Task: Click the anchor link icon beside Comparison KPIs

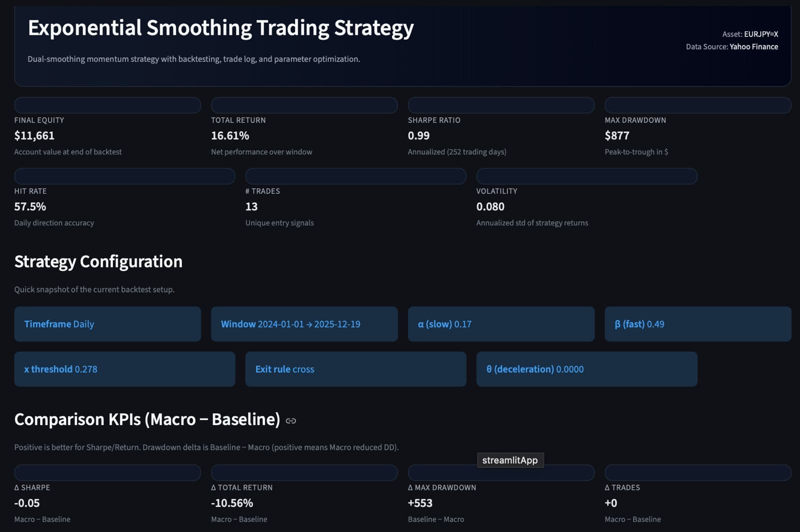Action: pos(290,421)
